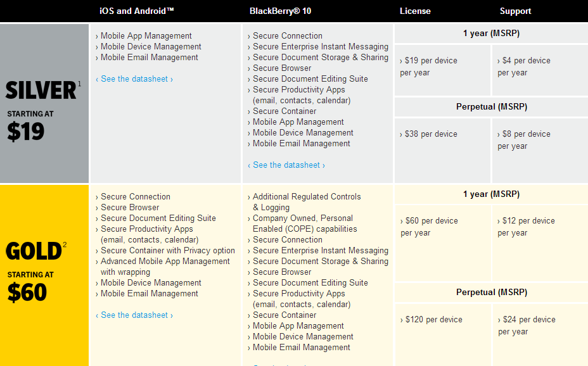The height and width of the screenshot is (366, 588).
Task: Click "Secure Browser" in Gold iOS/Android list
Action: (x=130, y=208)
